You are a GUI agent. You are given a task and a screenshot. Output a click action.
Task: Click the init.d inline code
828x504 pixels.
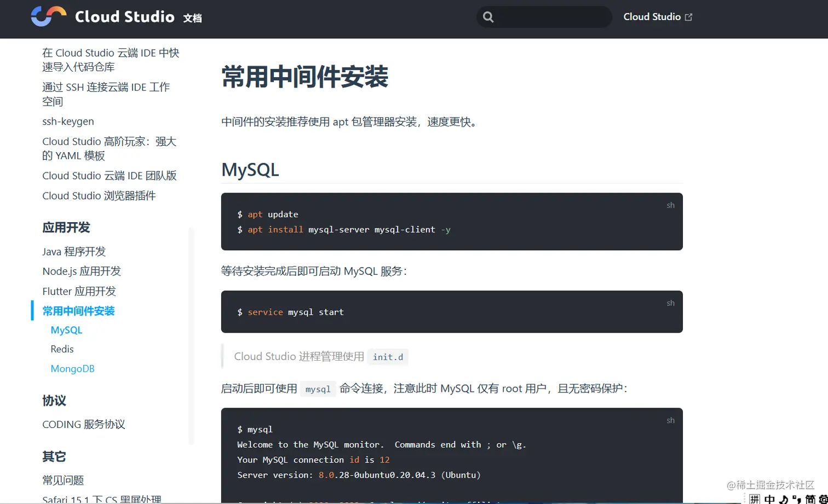(x=388, y=357)
